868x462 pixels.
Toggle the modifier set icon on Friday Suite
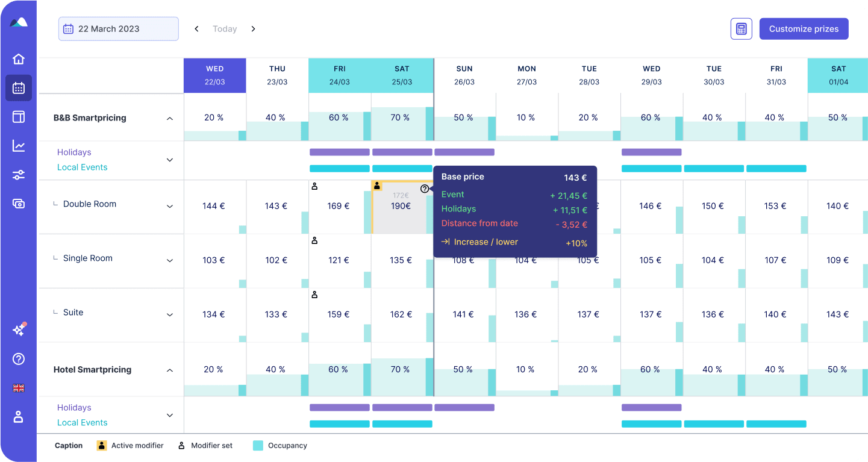[314, 295]
